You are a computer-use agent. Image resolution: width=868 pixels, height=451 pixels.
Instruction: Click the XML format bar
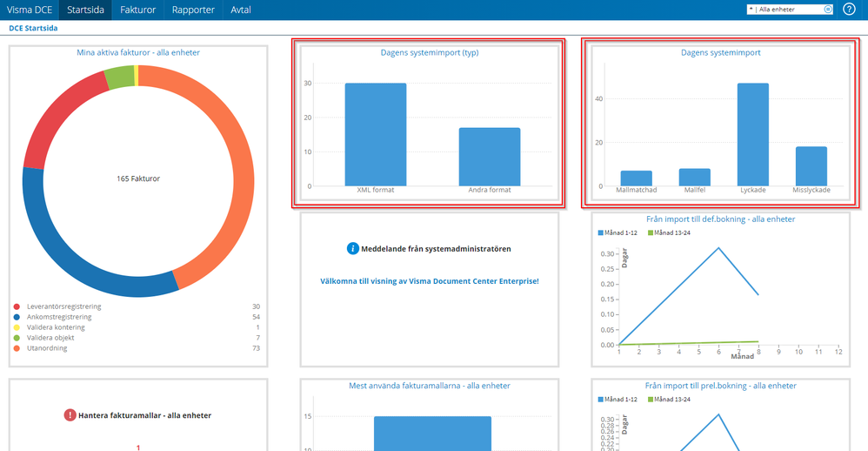[x=376, y=135]
